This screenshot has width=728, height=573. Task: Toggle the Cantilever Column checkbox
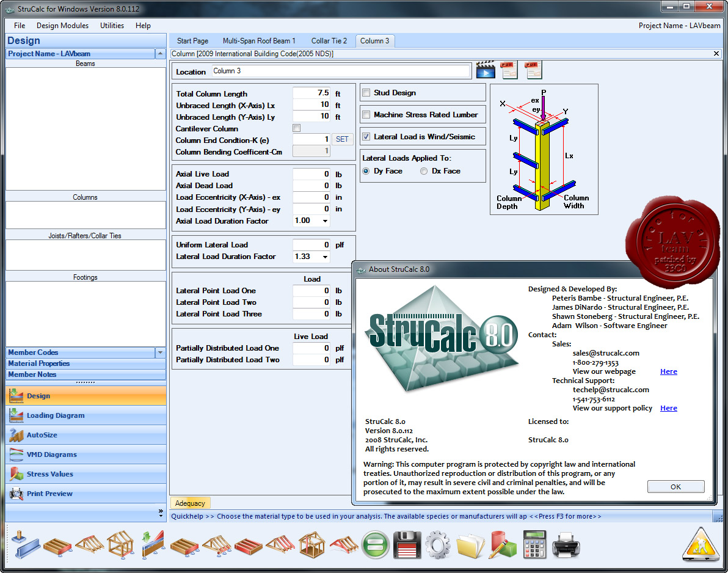click(x=297, y=128)
